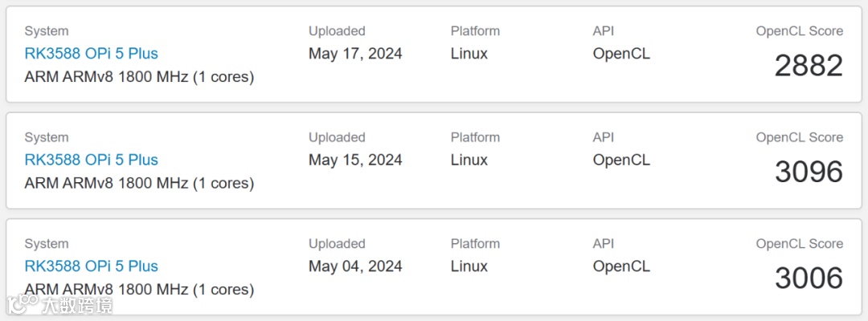
Task: Click Linux platform in the May 17 result
Action: pyautogui.click(x=469, y=54)
